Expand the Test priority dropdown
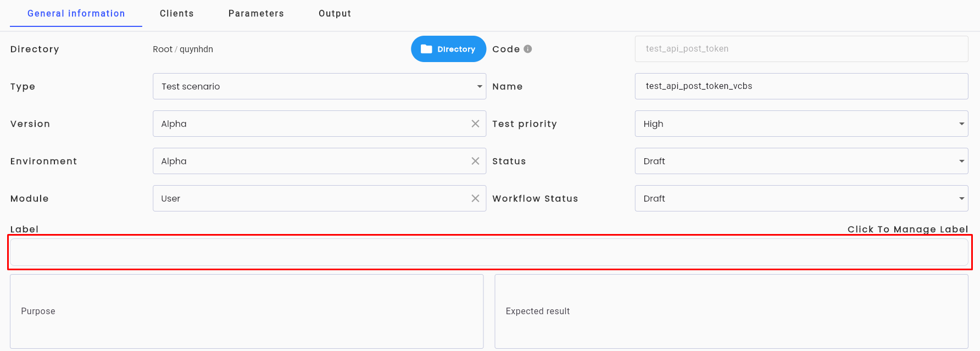980x351 pixels. tap(801, 124)
